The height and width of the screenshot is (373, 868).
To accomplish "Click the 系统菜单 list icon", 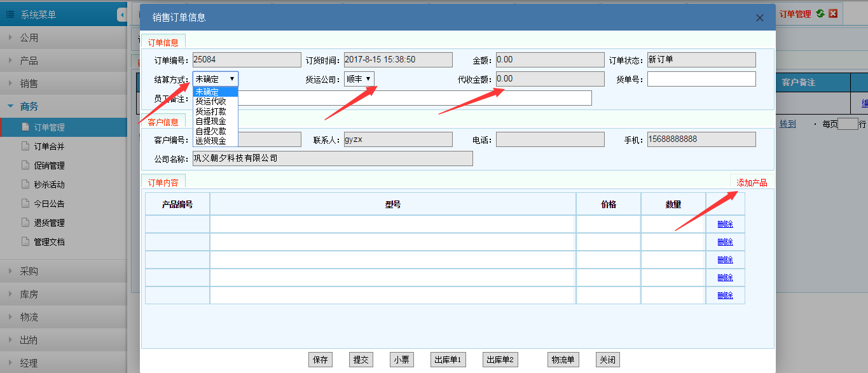I will [10, 15].
